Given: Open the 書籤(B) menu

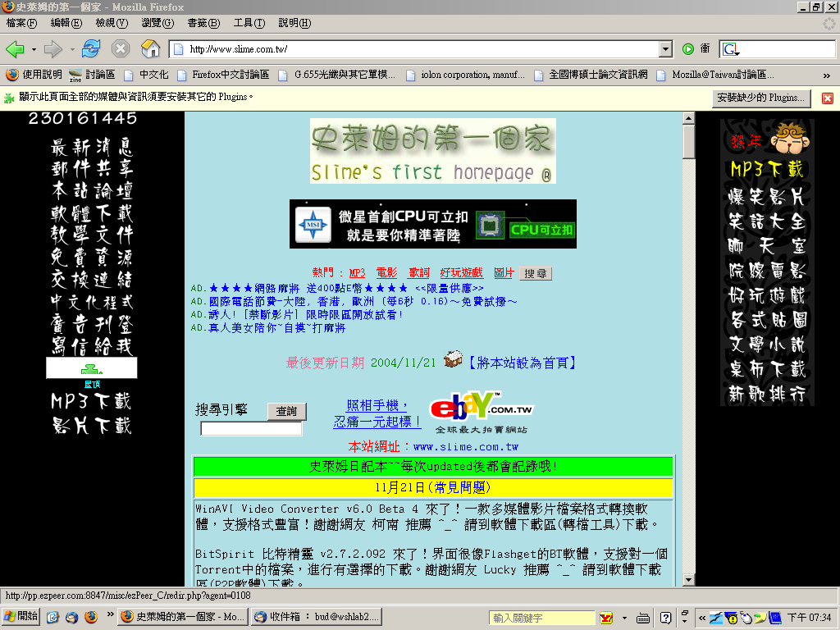Looking at the screenshot, I should (x=203, y=23).
